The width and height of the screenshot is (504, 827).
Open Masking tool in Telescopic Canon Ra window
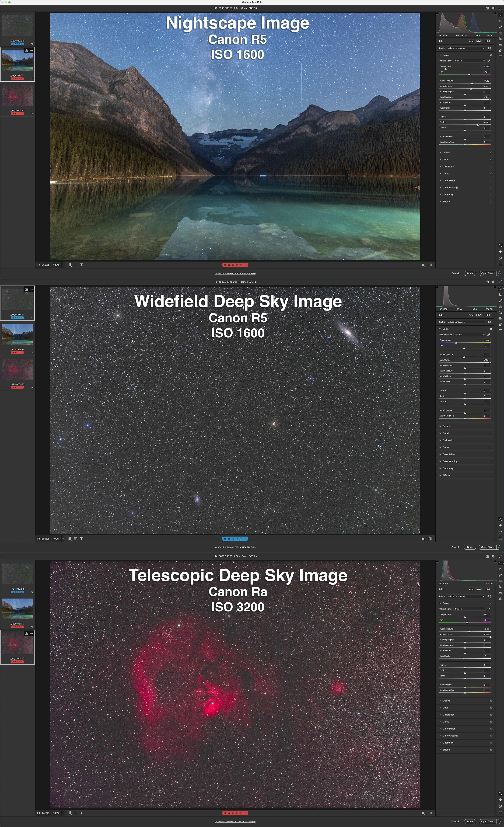[x=500, y=581]
